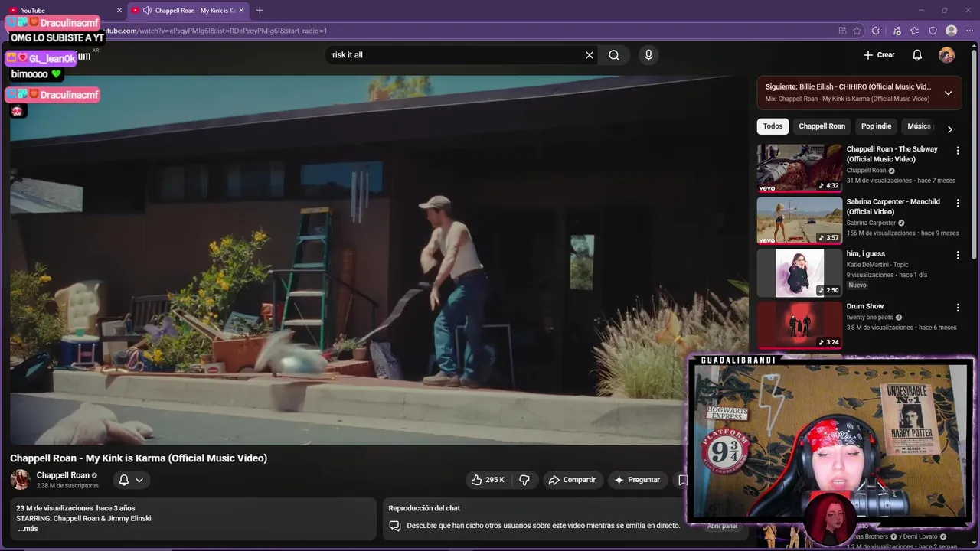Click Chappell Roan channel name below video
980x551 pixels.
[x=63, y=475]
